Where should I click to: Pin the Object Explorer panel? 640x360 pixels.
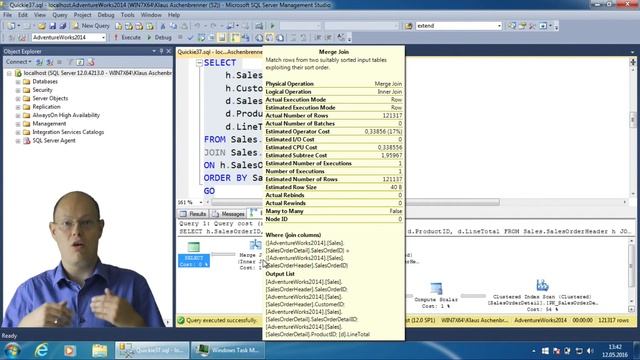(x=161, y=51)
